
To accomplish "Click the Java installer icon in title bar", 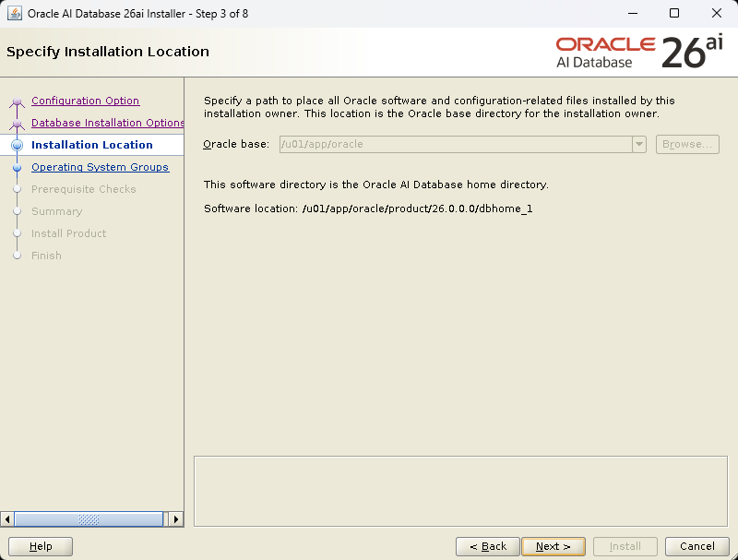I will pyautogui.click(x=15, y=13).
